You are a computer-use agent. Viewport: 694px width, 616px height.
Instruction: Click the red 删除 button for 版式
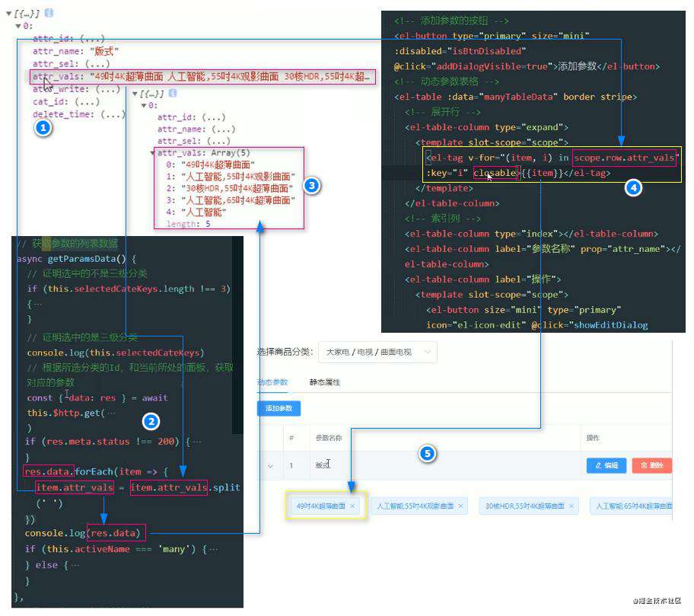[652, 465]
